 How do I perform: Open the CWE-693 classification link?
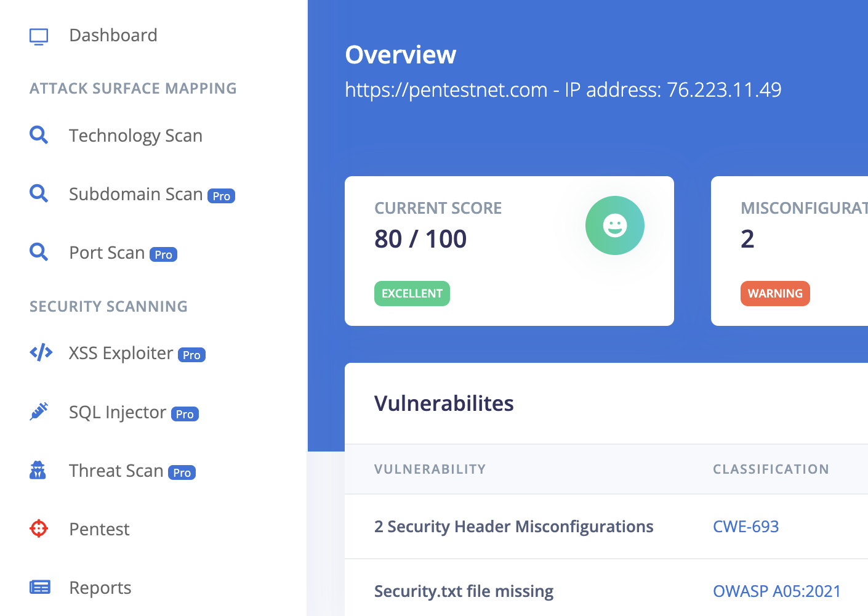pyautogui.click(x=745, y=527)
